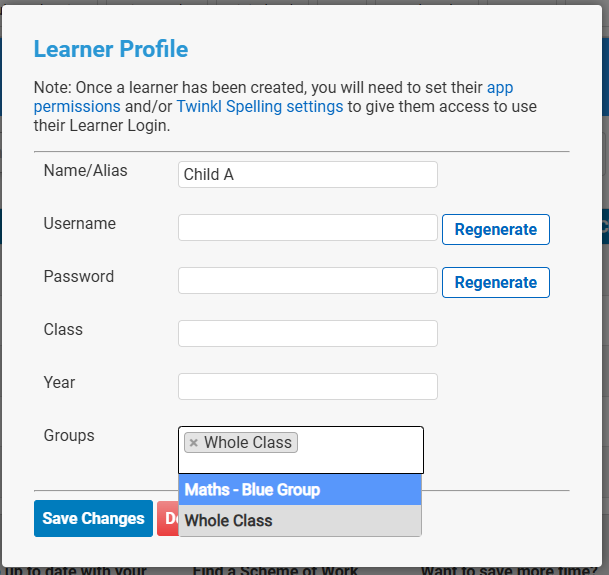Click the Name/Alias field containing Child A
The image size is (609, 575).
tap(307, 175)
